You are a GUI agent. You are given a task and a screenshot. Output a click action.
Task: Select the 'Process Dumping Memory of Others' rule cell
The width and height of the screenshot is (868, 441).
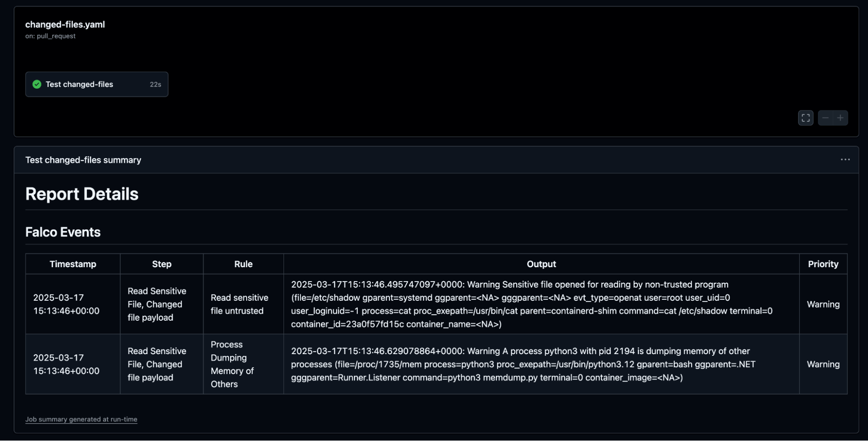(x=243, y=364)
